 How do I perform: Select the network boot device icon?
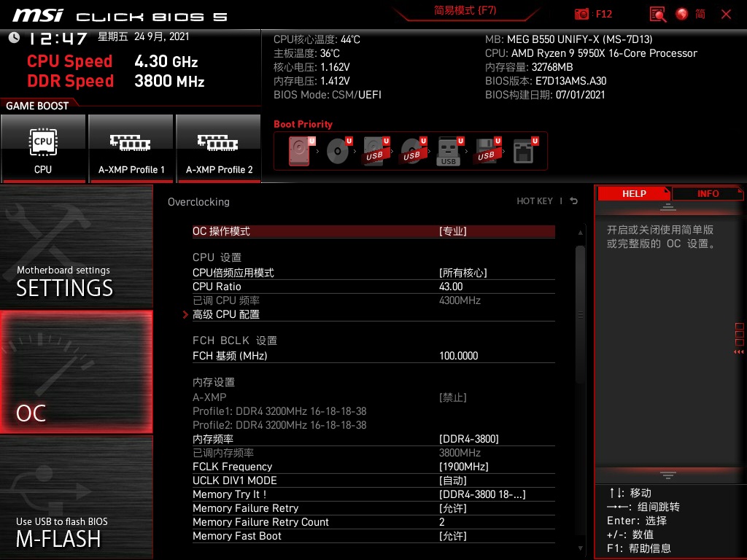click(525, 151)
